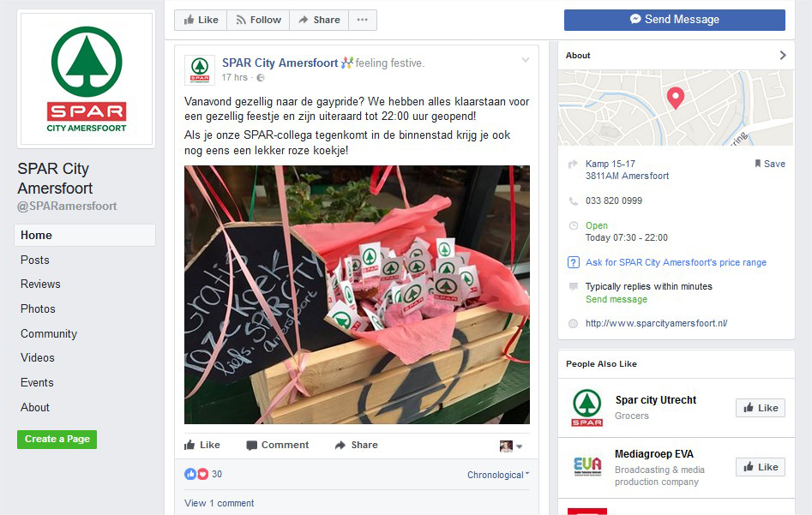Click the post's Comment speech bubble
The width and height of the screenshot is (812, 515).
pos(252,446)
